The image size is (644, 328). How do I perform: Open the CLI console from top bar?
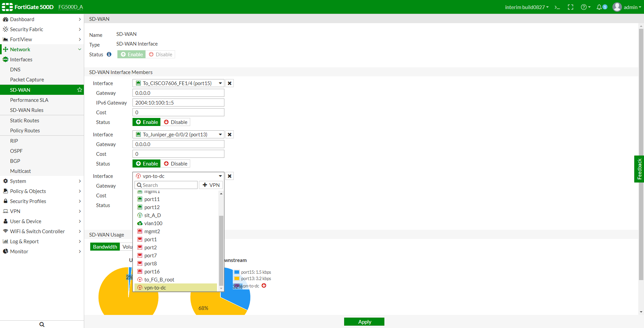point(557,7)
